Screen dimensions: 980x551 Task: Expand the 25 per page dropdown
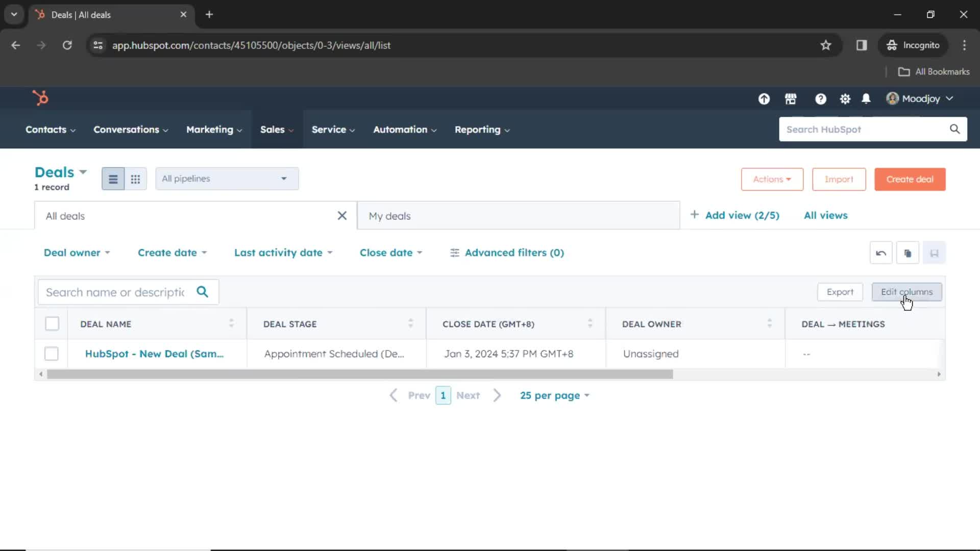click(554, 395)
